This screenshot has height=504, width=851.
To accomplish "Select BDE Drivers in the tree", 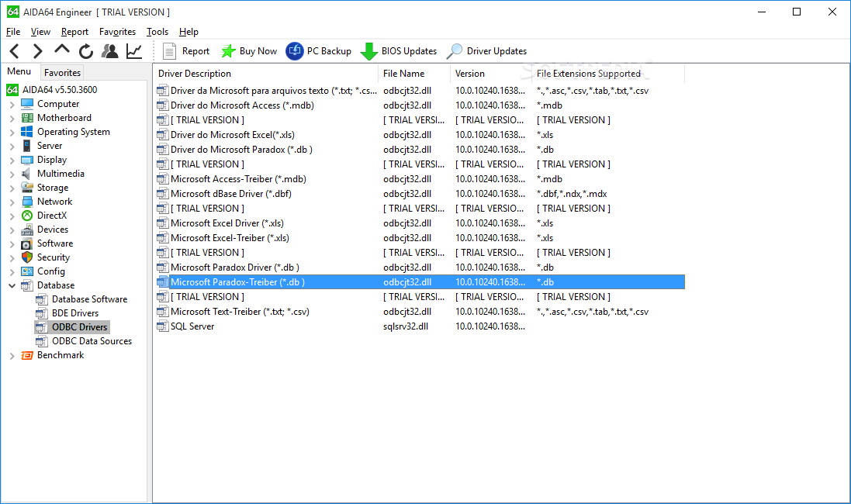I will [x=75, y=313].
